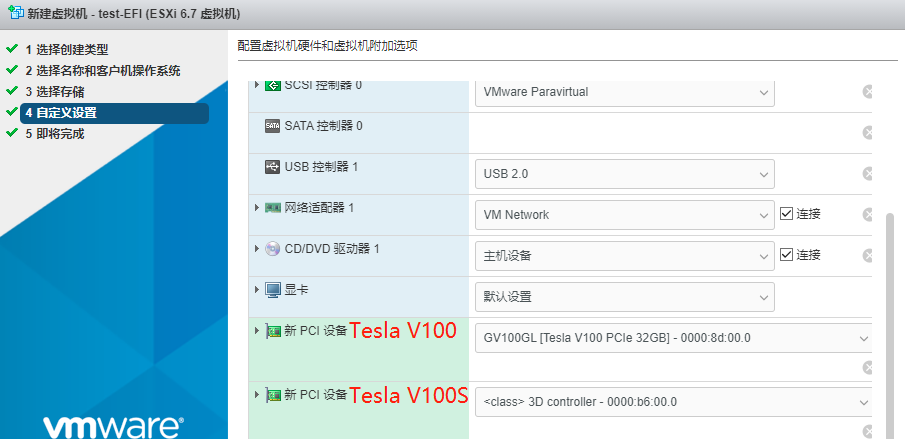Image resolution: width=905 pixels, height=439 pixels.
Task: Click green checkmark beside 选择名称和客户机操作系统
Action: (x=12, y=70)
